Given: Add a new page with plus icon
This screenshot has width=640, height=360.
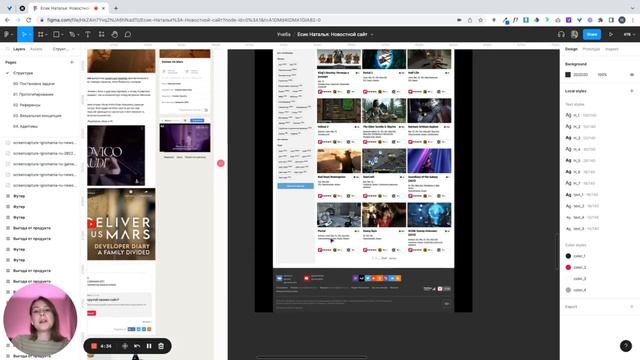Looking at the screenshot, I should (72, 62).
